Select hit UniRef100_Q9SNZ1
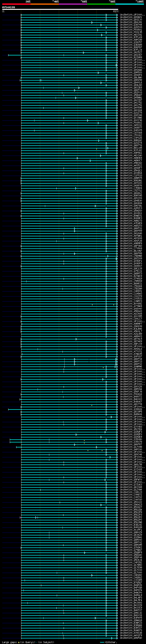This screenshot has height=644, width=146. click(x=131, y=17)
